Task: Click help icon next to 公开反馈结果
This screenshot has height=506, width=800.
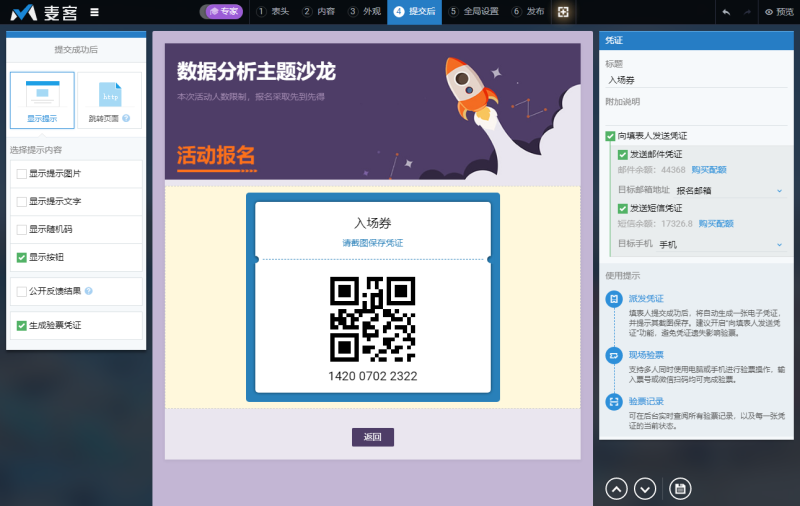Action: 89,291
